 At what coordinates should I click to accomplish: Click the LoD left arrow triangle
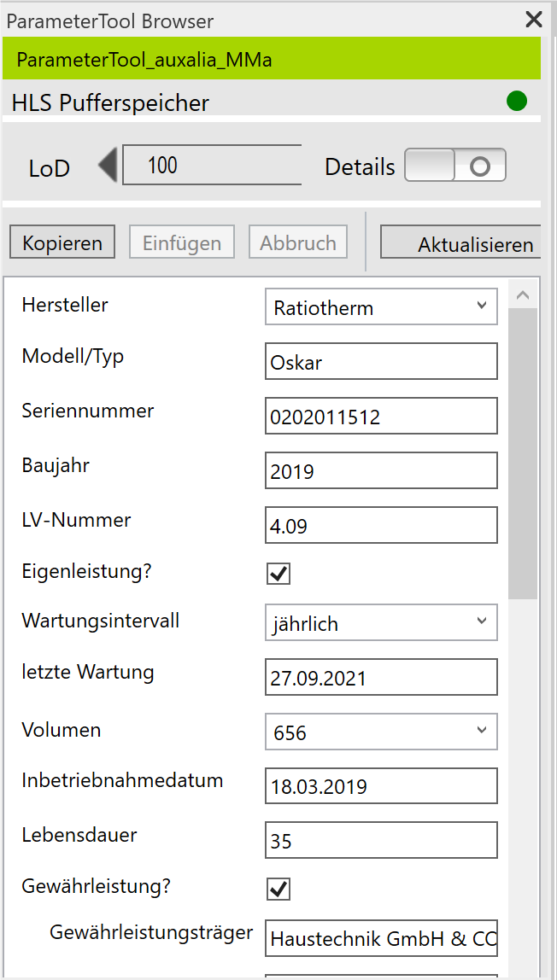point(108,165)
